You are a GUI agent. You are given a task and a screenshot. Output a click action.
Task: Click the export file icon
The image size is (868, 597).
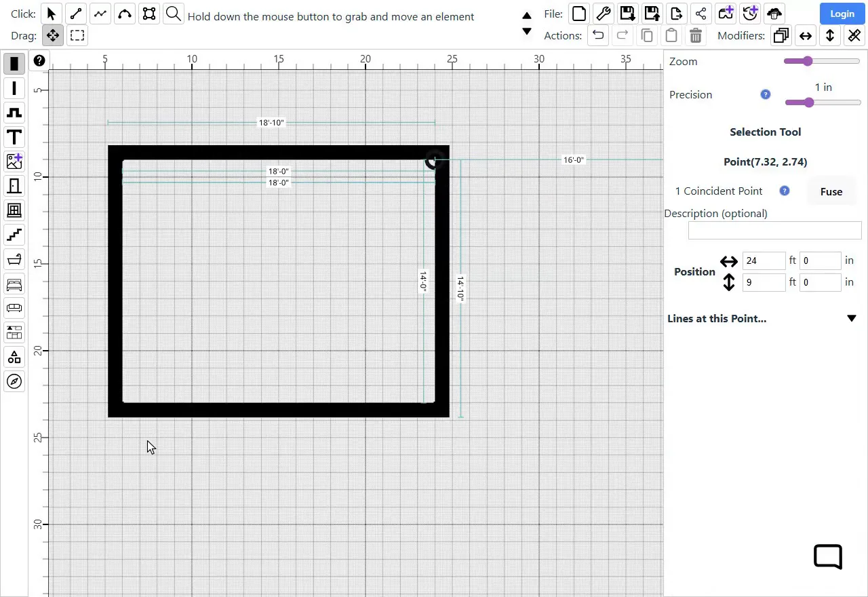pos(676,14)
